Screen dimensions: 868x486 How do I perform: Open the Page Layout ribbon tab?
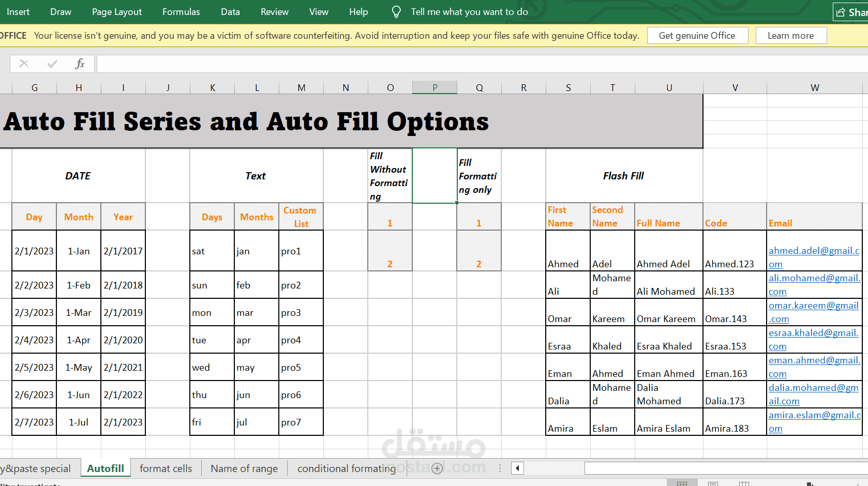pyautogui.click(x=117, y=12)
